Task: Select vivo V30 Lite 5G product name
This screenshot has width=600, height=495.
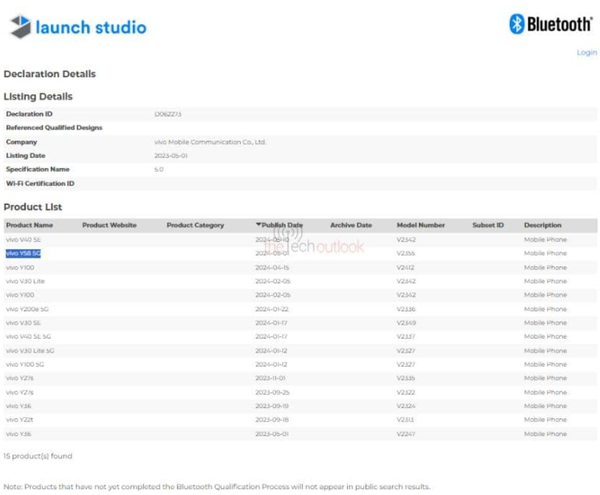Action: tap(30, 351)
